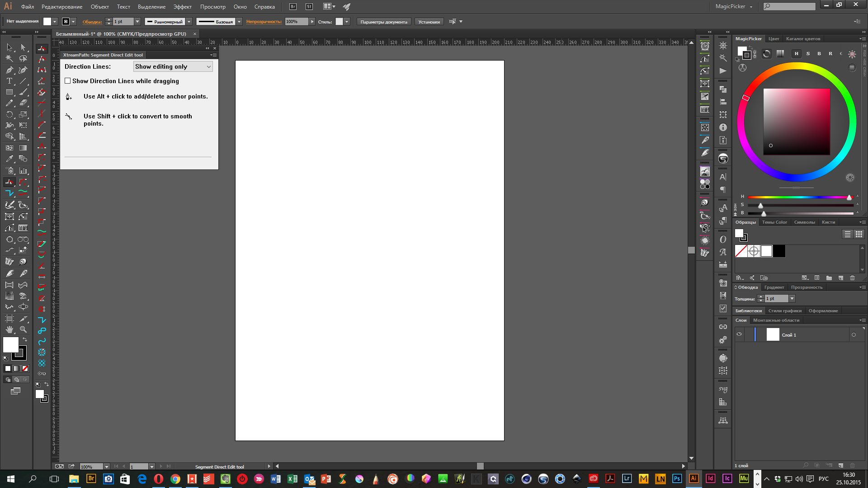Click Параметры документа button
The image size is (868, 488).
384,22
